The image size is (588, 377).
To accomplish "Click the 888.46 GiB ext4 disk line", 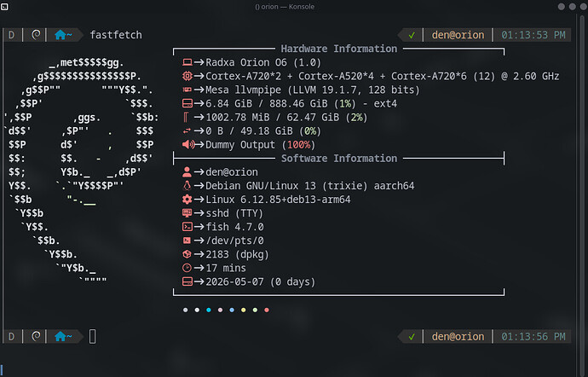I will click(x=301, y=103).
